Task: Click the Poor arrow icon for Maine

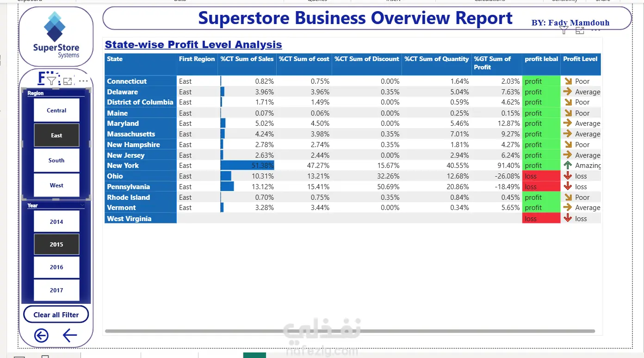Action: point(568,113)
